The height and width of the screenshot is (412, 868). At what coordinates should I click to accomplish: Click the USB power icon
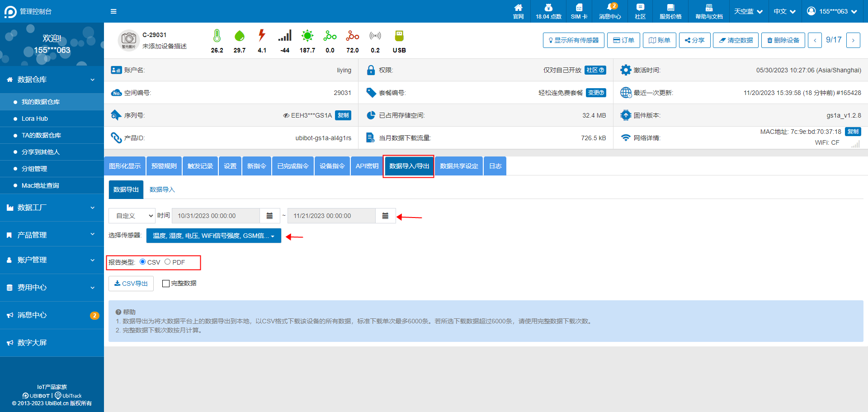click(399, 36)
